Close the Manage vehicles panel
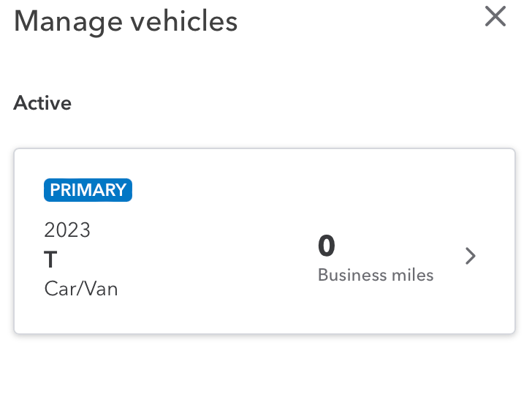Image resolution: width=532 pixels, height=405 pixels. (x=495, y=16)
